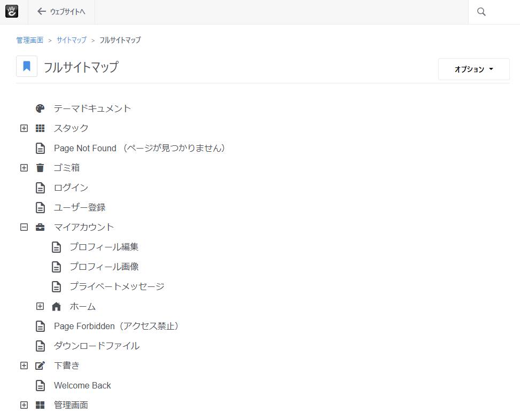The image size is (520, 420).
Task: Open the search magnifier icon
Action: (x=481, y=12)
